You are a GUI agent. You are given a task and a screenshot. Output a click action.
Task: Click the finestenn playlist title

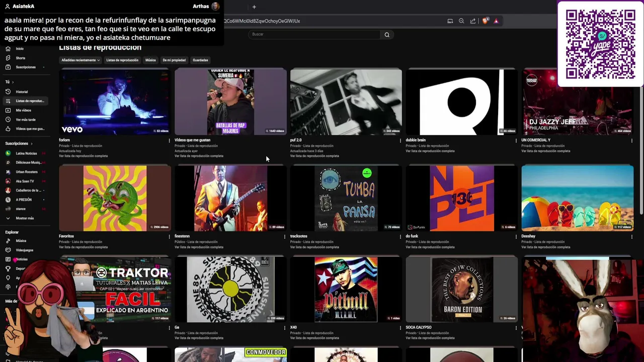pyautogui.click(x=182, y=236)
